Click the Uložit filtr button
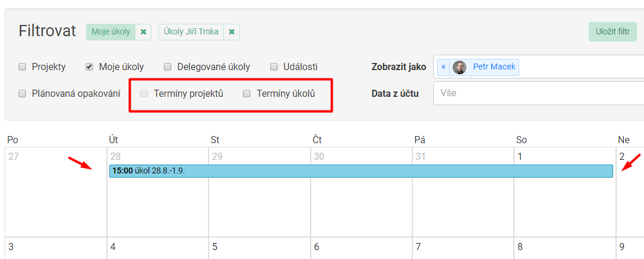644x259 pixels. (x=612, y=32)
